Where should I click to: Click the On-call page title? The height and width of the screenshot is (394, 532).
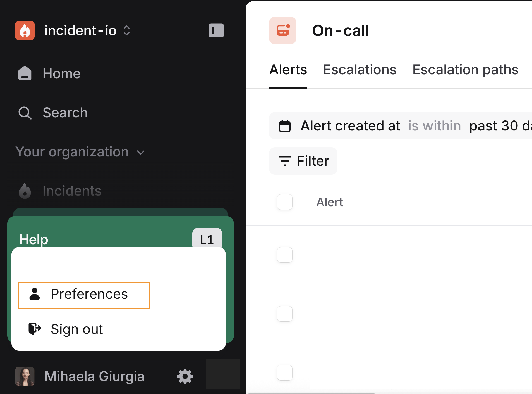point(341,30)
